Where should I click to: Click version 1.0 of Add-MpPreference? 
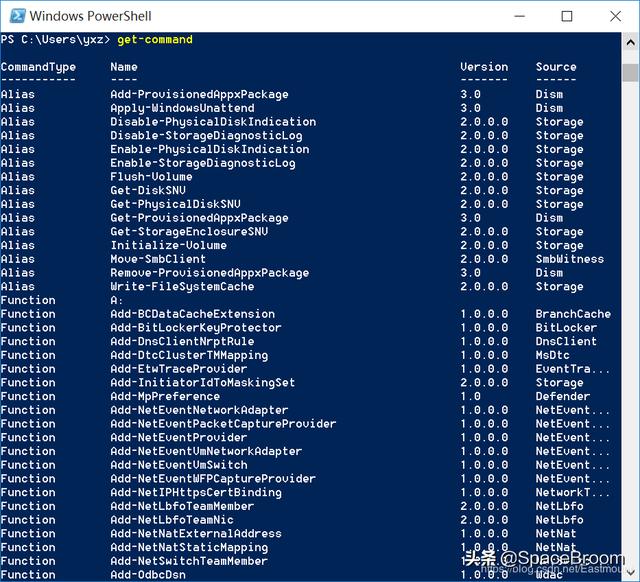tap(470, 396)
